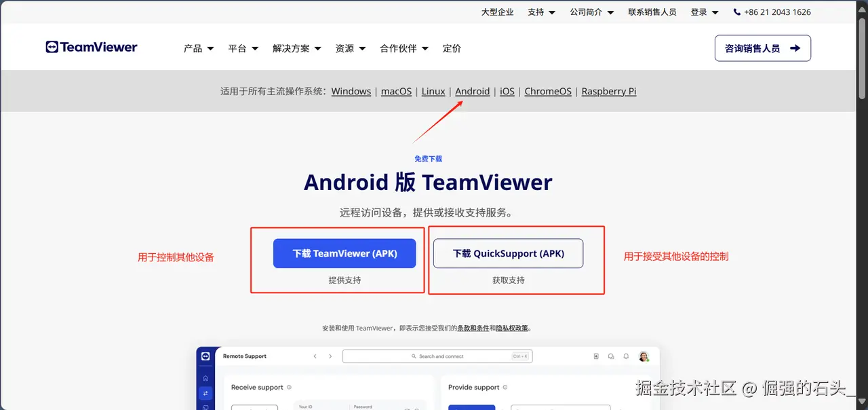Click the TeamViewer logo icon in the app preview
The image size is (868, 410).
[x=205, y=356]
